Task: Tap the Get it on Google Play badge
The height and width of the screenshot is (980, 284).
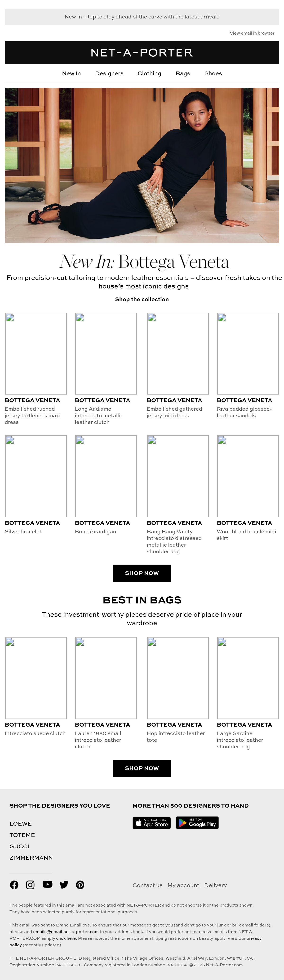Action: pyautogui.click(x=197, y=823)
